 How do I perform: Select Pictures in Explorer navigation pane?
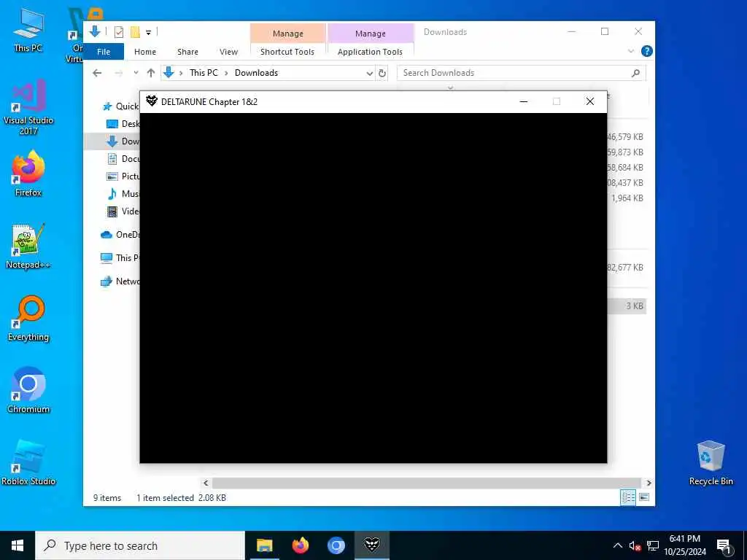click(x=123, y=176)
